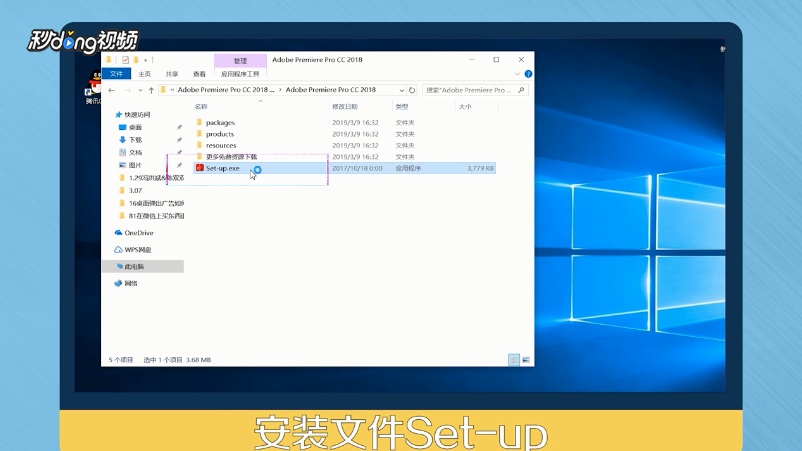
Task: Open the Tencent QQ desktop icon
Action: pos(95,88)
